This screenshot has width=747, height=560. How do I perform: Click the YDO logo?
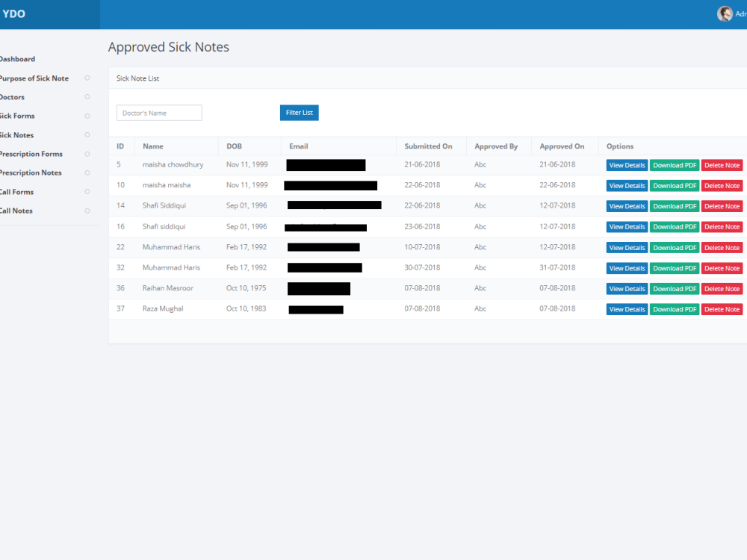pyautogui.click(x=13, y=13)
